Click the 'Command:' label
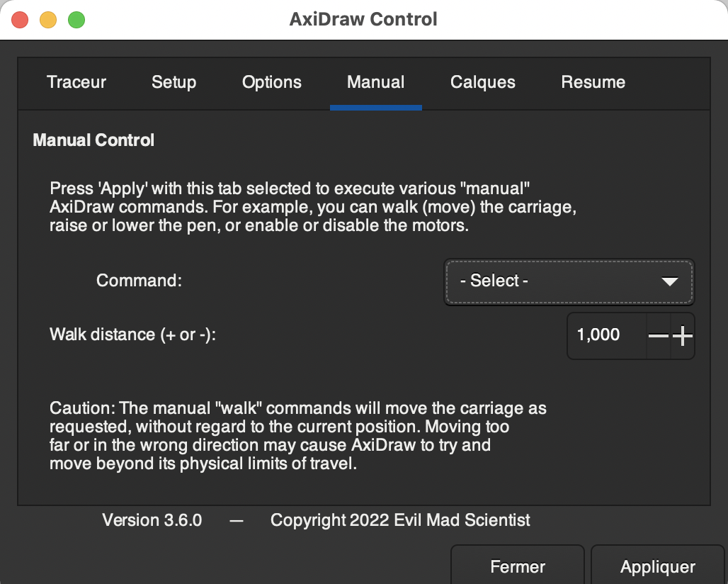Screen dimensions: 728x584 140,281
